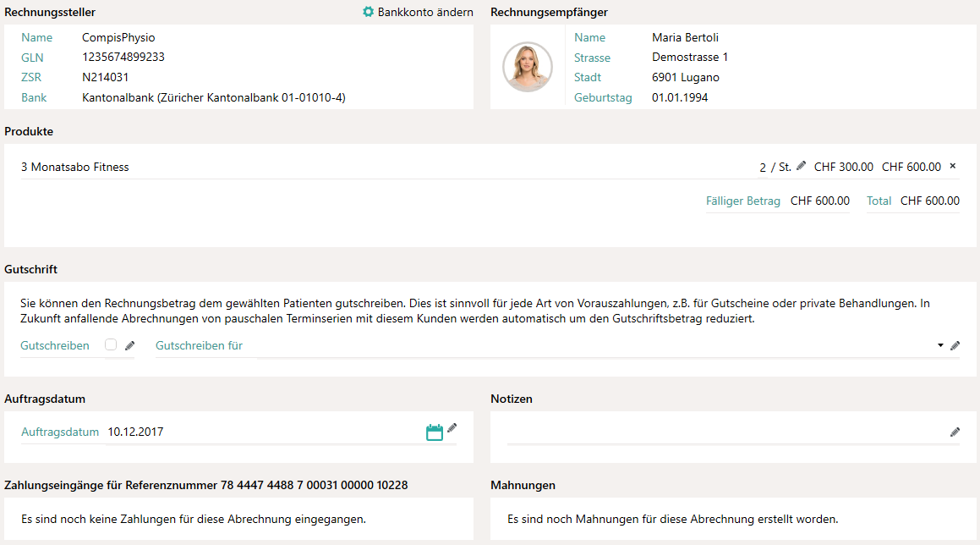Click the pencil icon beside Gutschreiben checkbox
Image resolution: width=980 pixels, height=545 pixels.
point(129,345)
